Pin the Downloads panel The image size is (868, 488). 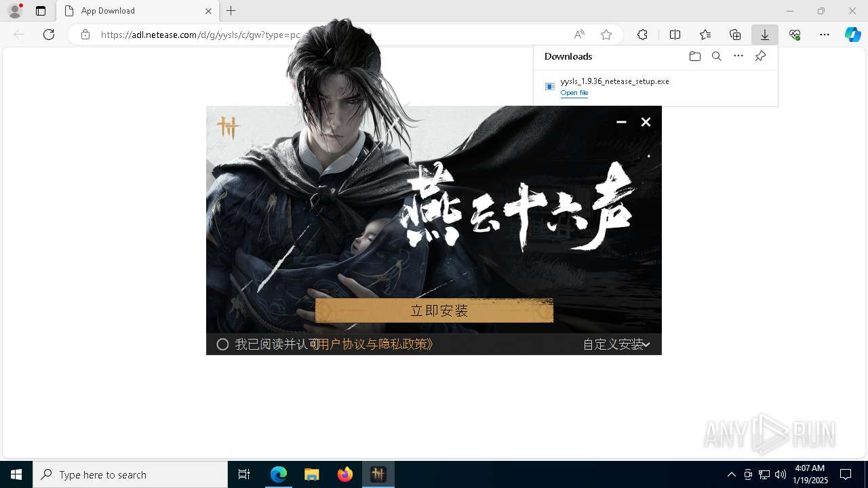pyautogui.click(x=760, y=56)
